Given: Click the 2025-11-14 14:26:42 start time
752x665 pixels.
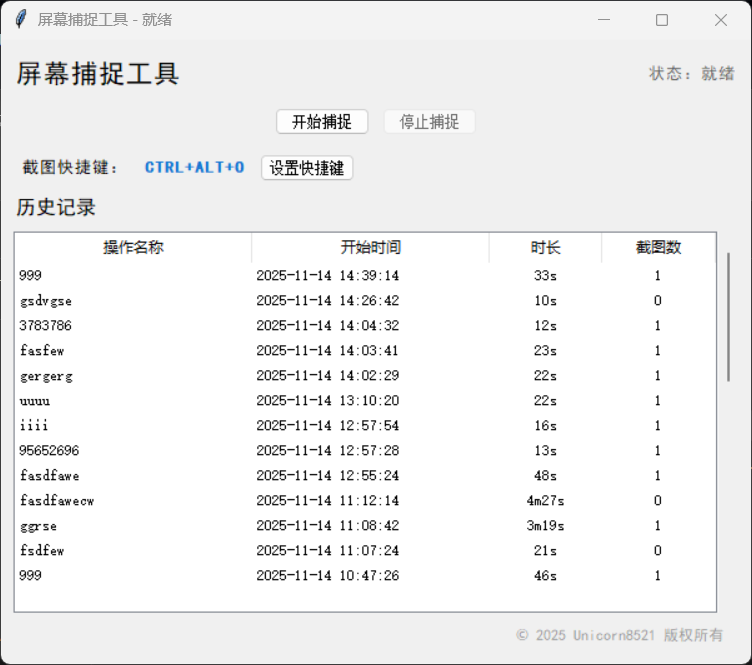Looking at the screenshot, I should click(x=328, y=300).
